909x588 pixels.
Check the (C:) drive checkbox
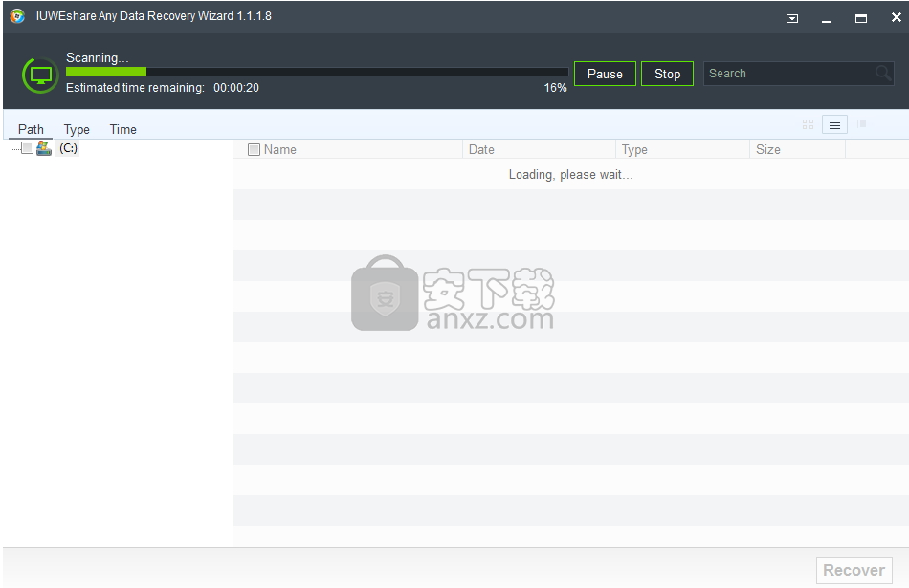point(27,148)
